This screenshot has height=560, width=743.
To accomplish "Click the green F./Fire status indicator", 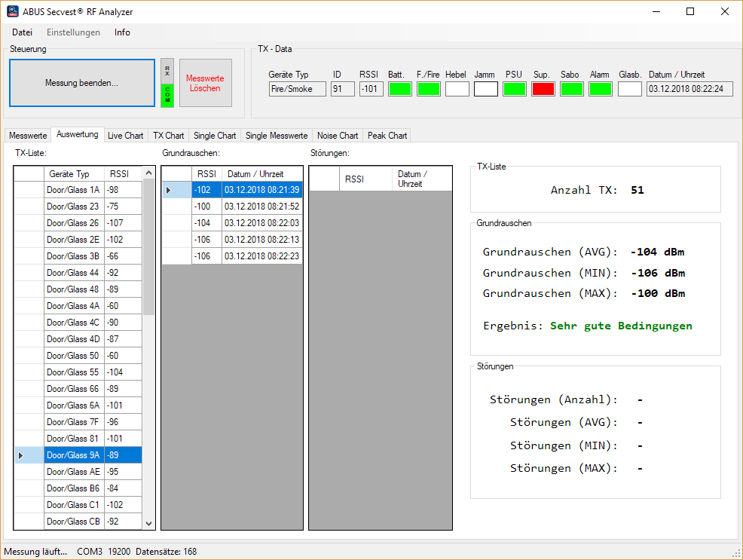I will coord(428,89).
